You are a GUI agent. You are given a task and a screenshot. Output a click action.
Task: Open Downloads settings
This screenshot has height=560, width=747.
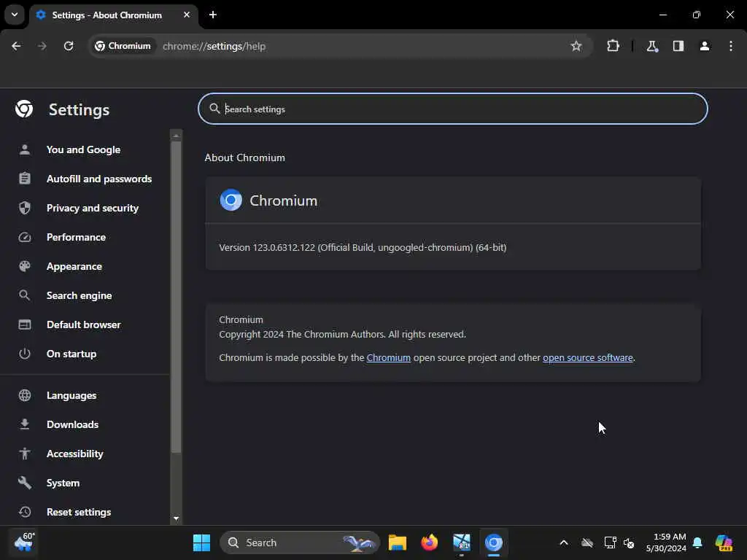click(72, 425)
